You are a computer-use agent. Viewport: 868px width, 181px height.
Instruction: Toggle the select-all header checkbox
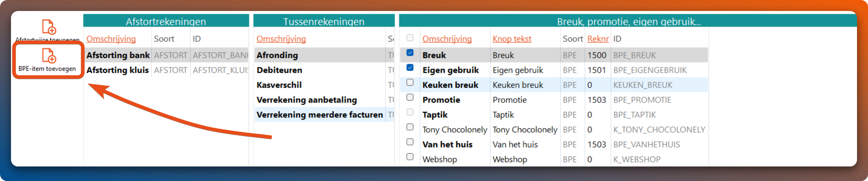tap(410, 38)
